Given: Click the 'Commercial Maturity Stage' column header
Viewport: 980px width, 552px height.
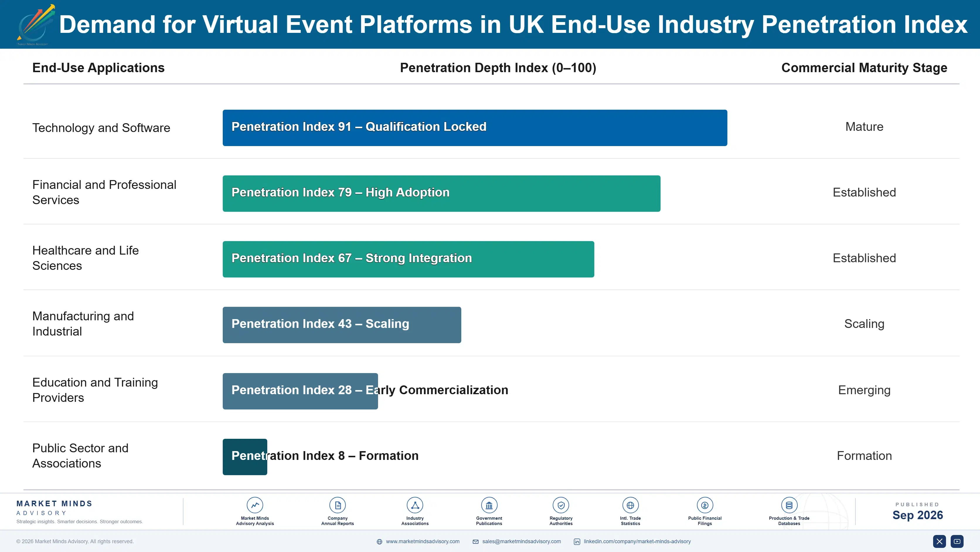Looking at the screenshot, I should pos(864,68).
